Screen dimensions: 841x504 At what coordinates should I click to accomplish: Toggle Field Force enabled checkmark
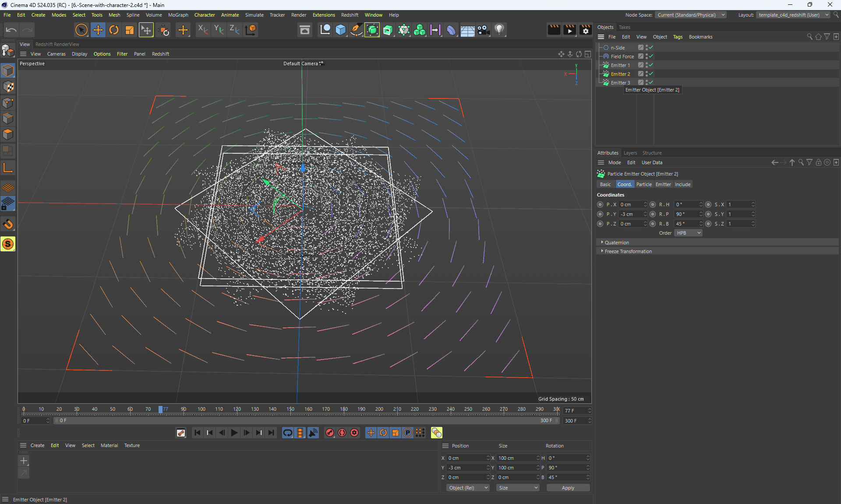tap(651, 56)
